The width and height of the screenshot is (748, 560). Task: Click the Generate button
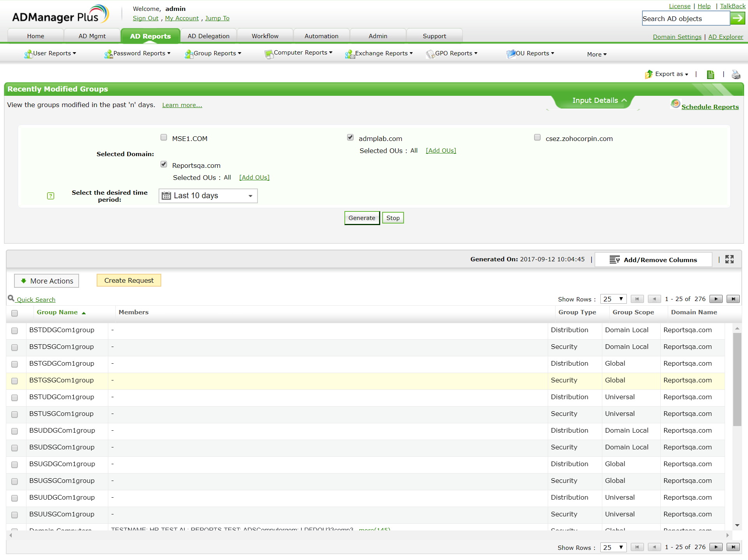pos(362,218)
